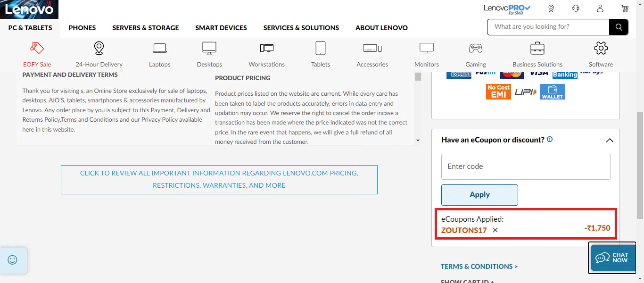
Task: Open the ABOUT LENOVO menu
Action: pos(381,28)
